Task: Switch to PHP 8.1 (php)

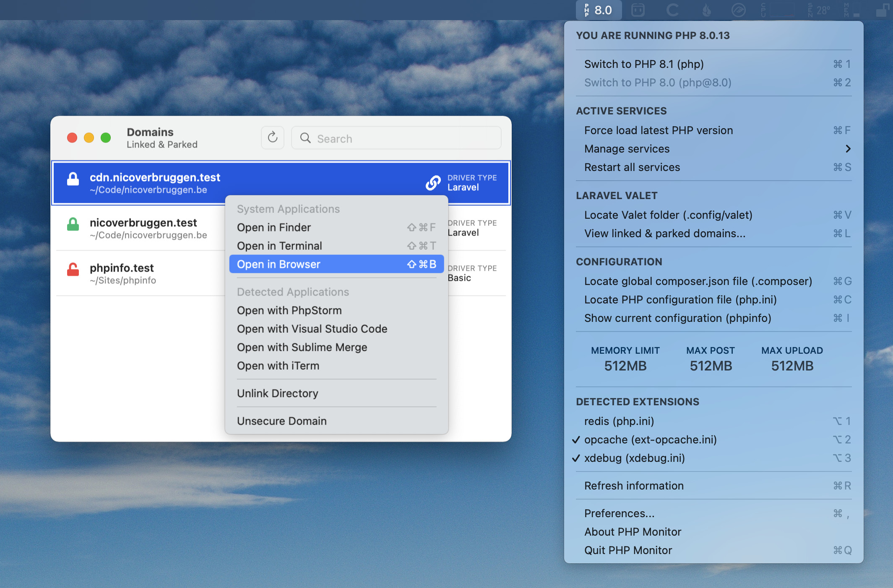Action: [713, 64]
